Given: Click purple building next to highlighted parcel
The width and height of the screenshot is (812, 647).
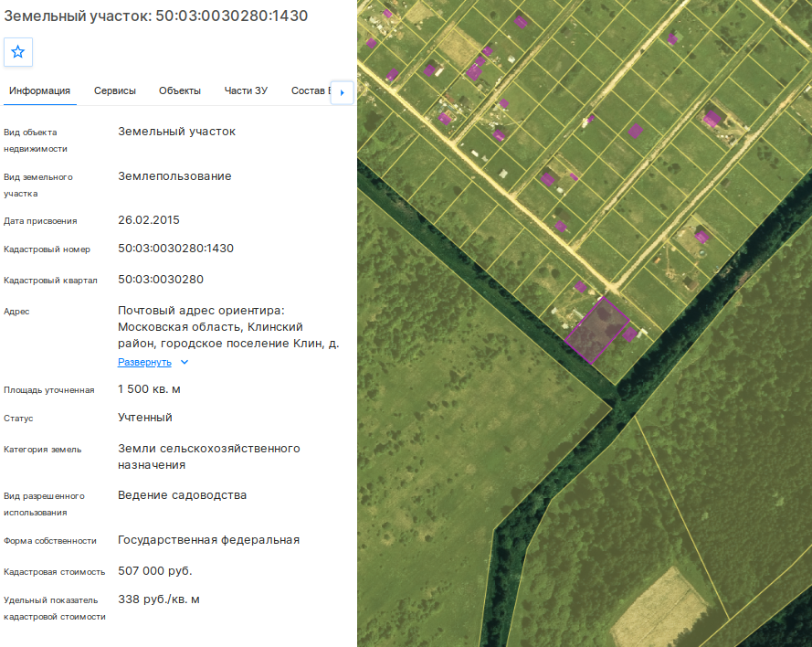Looking at the screenshot, I should click(629, 334).
